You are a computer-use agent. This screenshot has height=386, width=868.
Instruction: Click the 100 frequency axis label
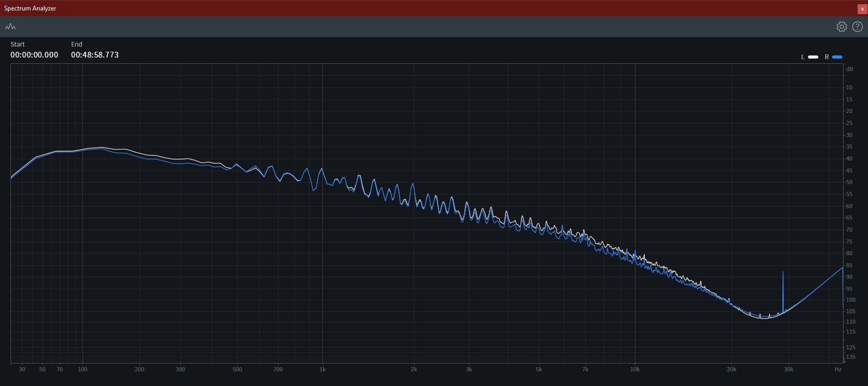[x=83, y=369]
